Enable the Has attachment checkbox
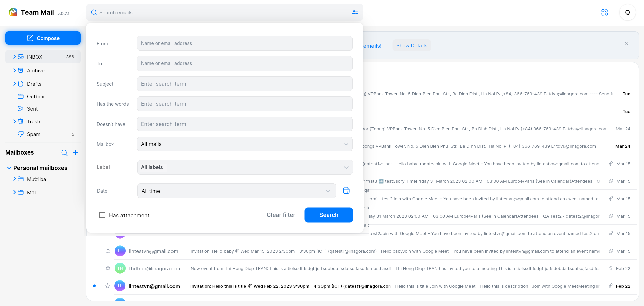This screenshot has width=644, height=306. (x=102, y=215)
